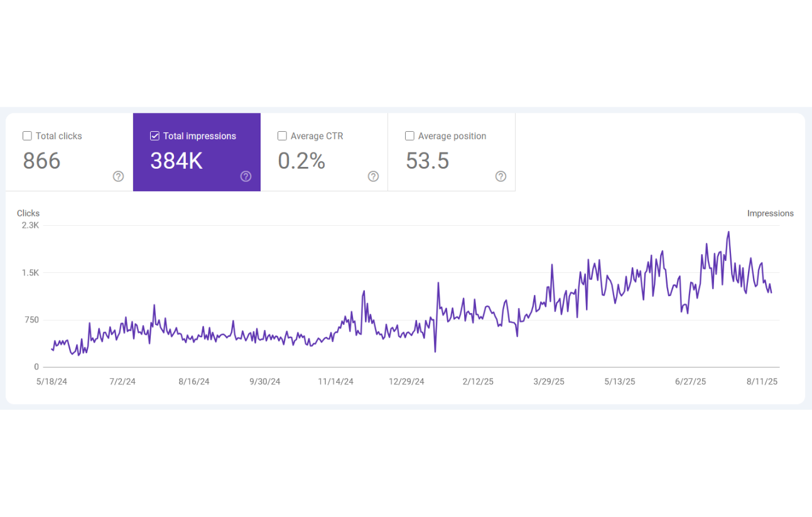Click the help icon in Total impressions card
The width and height of the screenshot is (812, 517).
click(246, 176)
